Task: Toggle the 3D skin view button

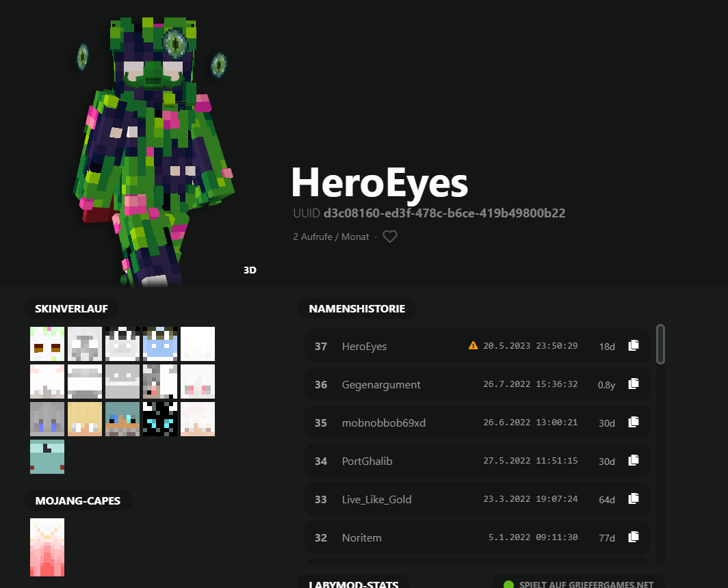Action: pyautogui.click(x=250, y=270)
